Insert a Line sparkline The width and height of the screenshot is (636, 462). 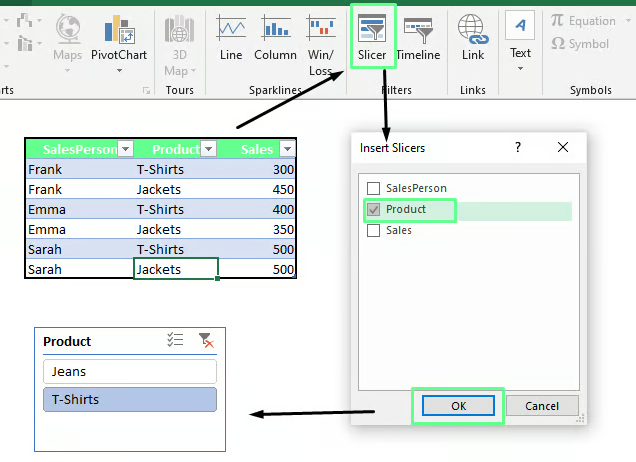tap(231, 38)
